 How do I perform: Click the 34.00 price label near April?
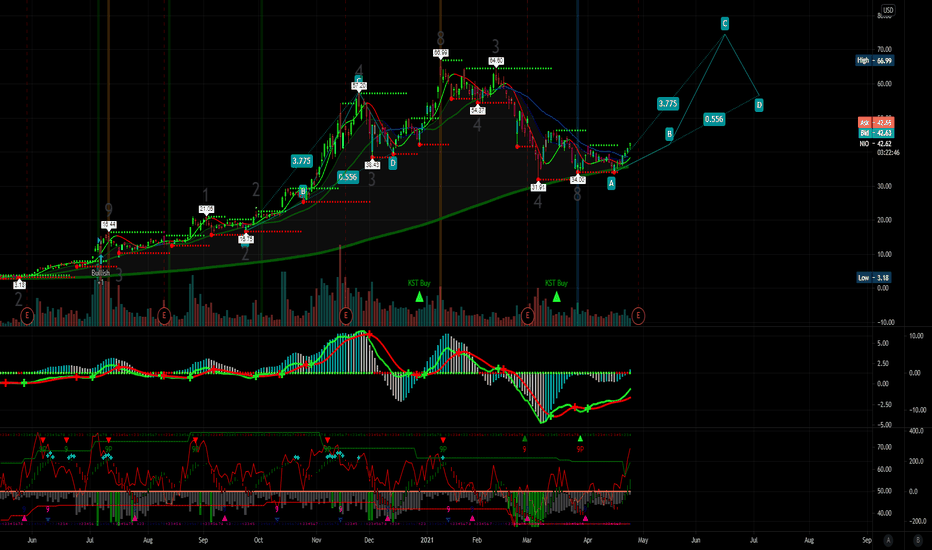(x=578, y=179)
